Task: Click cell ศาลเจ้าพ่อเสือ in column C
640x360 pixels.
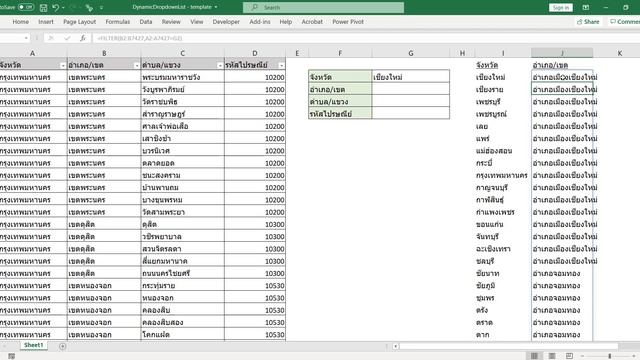Action: [182, 126]
